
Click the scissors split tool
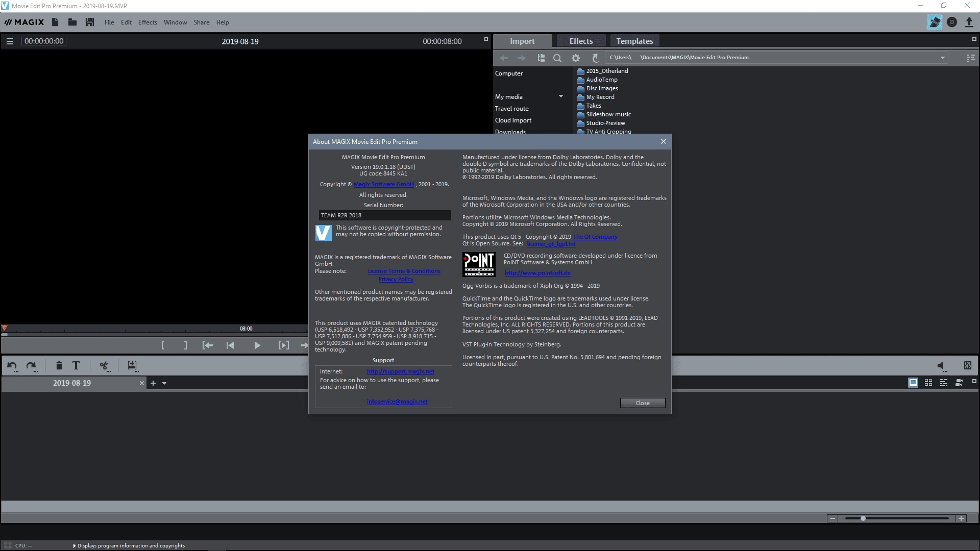104,366
